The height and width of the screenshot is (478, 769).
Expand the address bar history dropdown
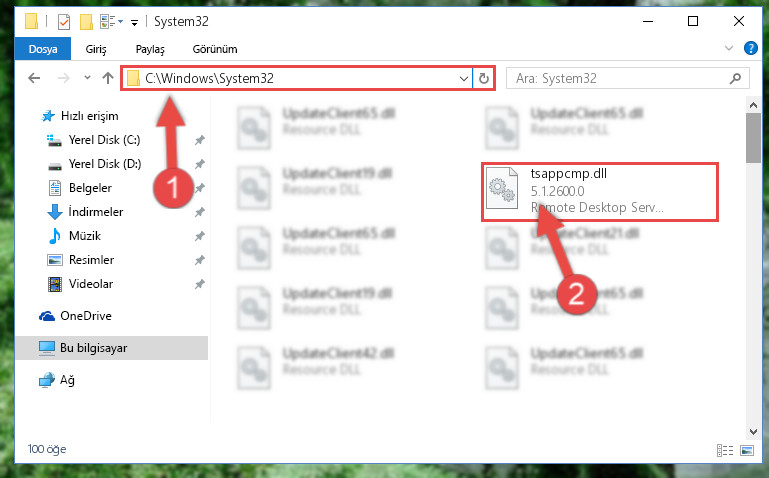coord(463,78)
